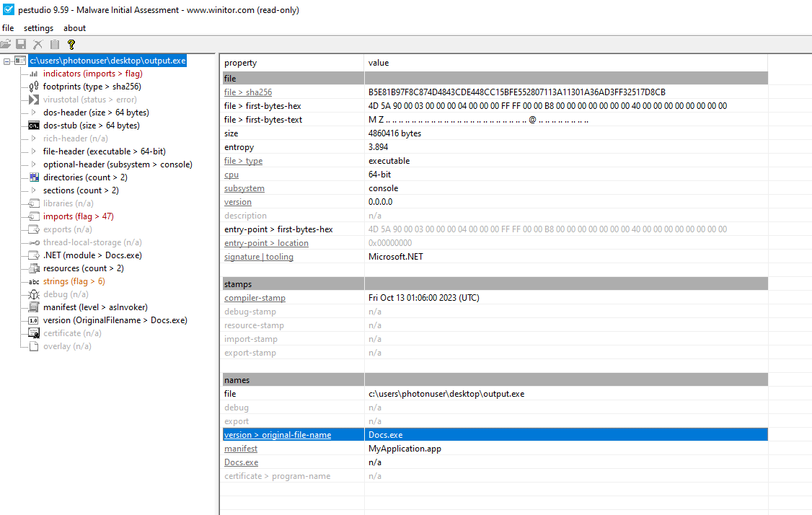812x515 pixels.
Task: Click the clipboard copy toolbar icon
Action: pos(54,45)
